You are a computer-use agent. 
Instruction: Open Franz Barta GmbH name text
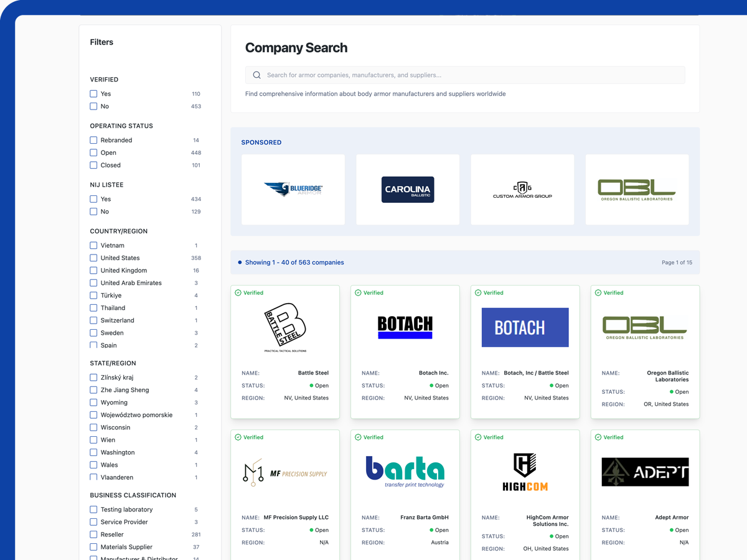[425, 518]
